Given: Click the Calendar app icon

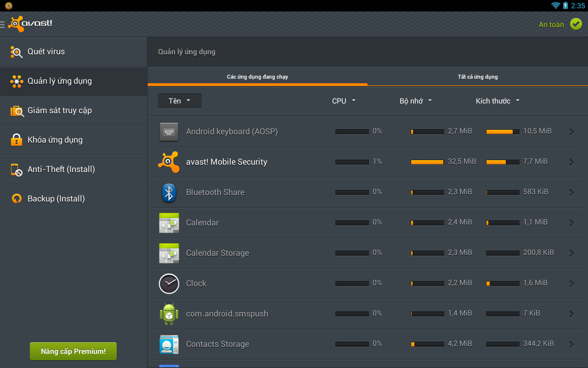Looking at the screenshot, I should click(x=169, y=223).
